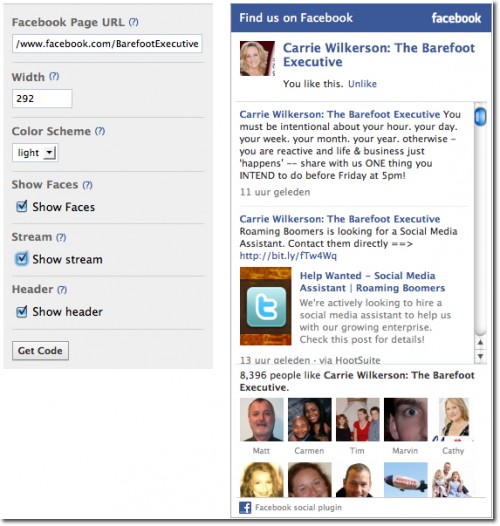The height and width of the screenshot is (526, 500).
Task: Click the stream scrollbar down arrow
Action: [x=481, y=356]
